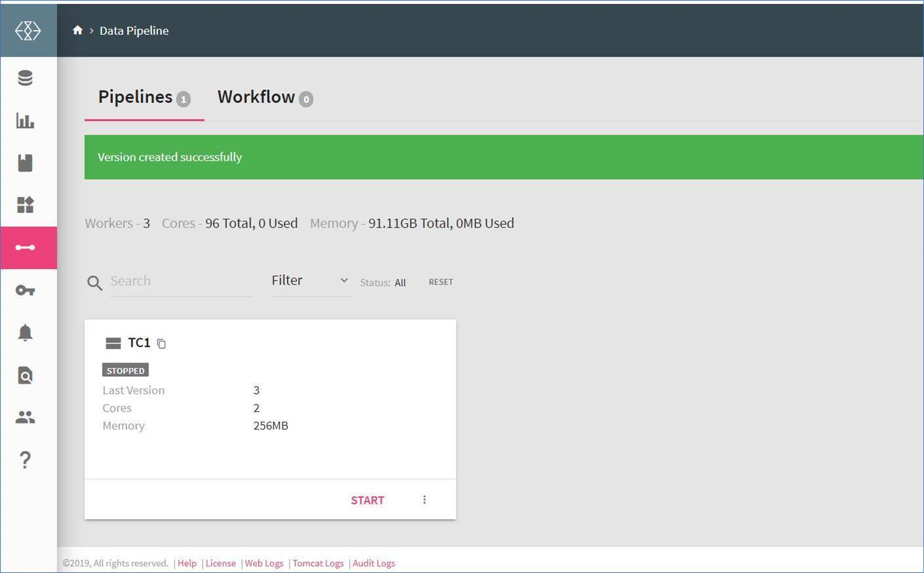Open the bar chart icon in sidebar

26,121
